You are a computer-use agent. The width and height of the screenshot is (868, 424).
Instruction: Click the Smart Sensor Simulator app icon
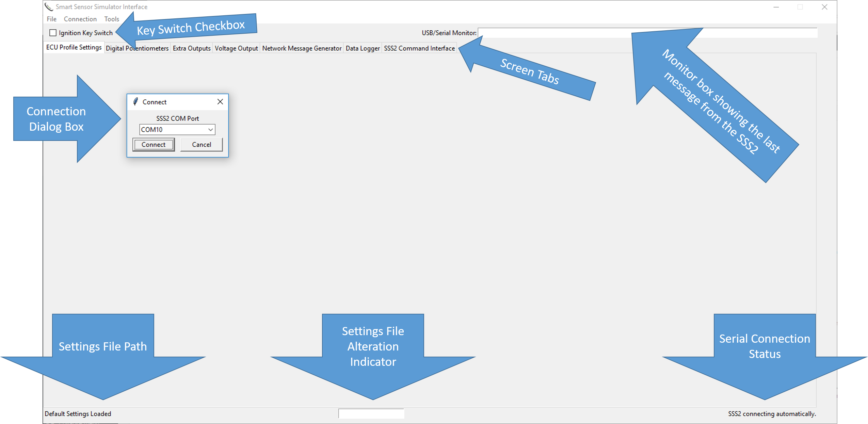click(x=49, y=7)
